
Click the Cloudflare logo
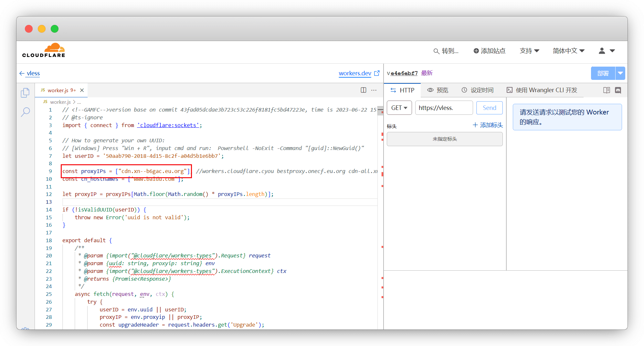tap(44, 50)
